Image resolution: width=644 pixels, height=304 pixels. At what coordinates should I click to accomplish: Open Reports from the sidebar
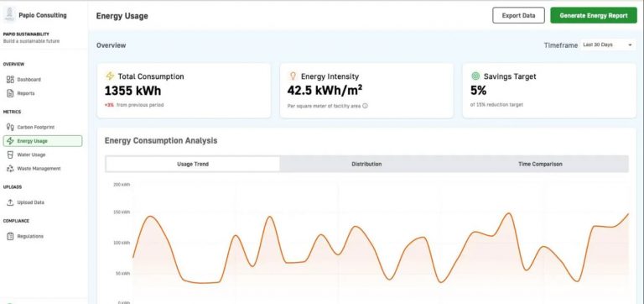[43, 93]
